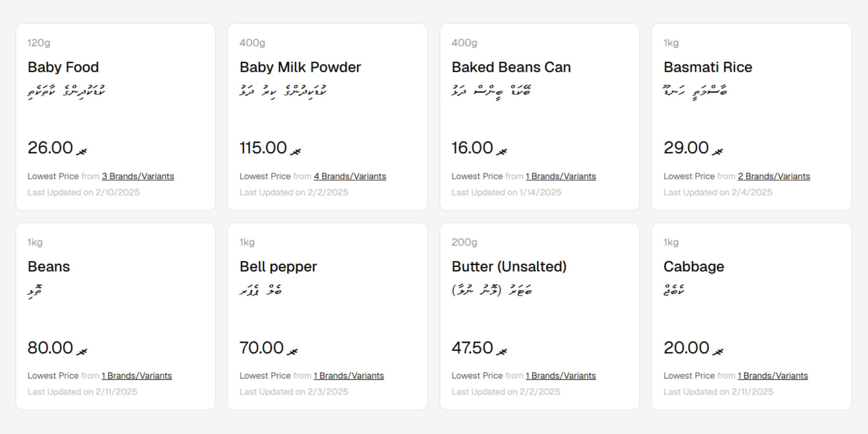Open the Cabbage product card title

coord(694,266)
